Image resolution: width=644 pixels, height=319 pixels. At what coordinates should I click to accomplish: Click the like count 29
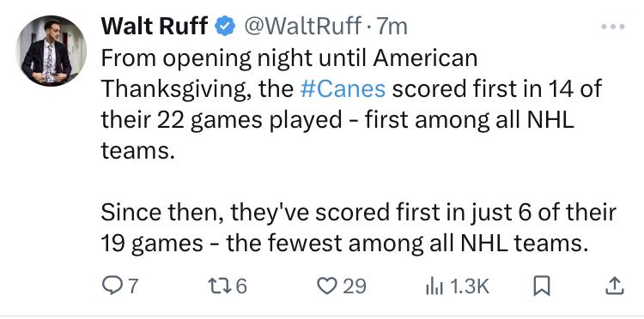pyautogui.click(x=354, y=286)
